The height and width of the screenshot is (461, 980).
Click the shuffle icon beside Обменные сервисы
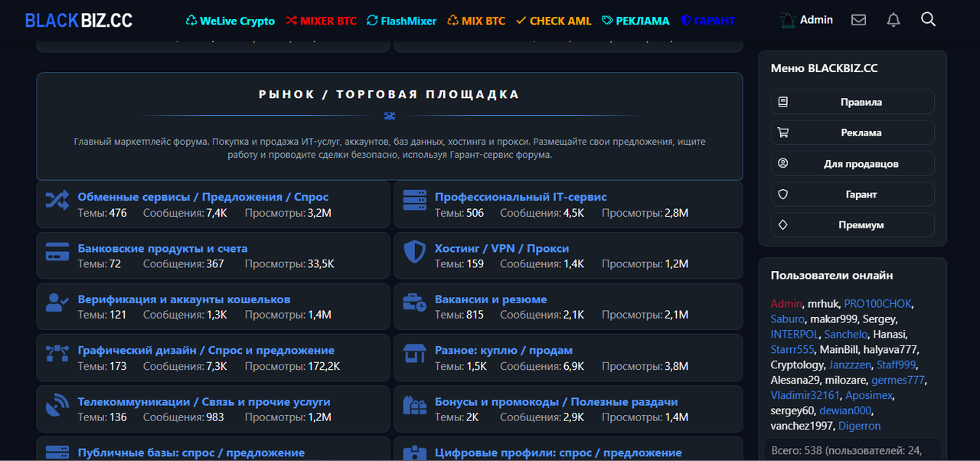pyautogui.click(x=57, y=201)
